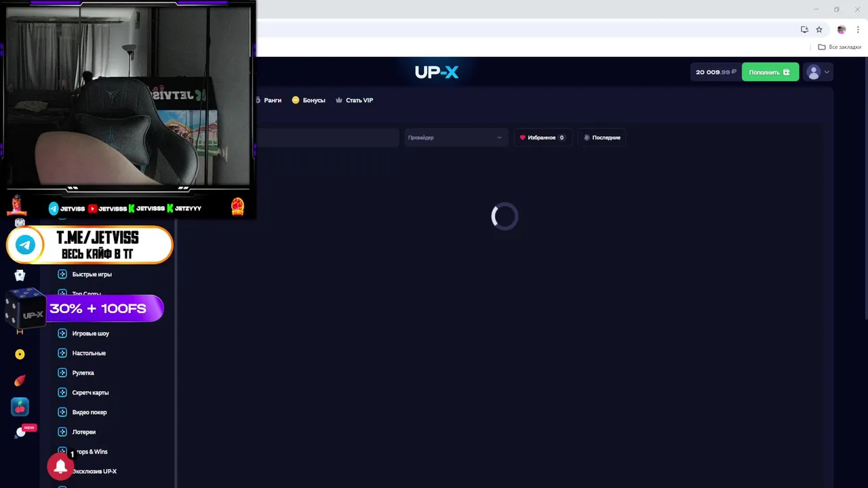Click the playing cards sidebar icon
The image size is (868, 488).
point(20,275)
